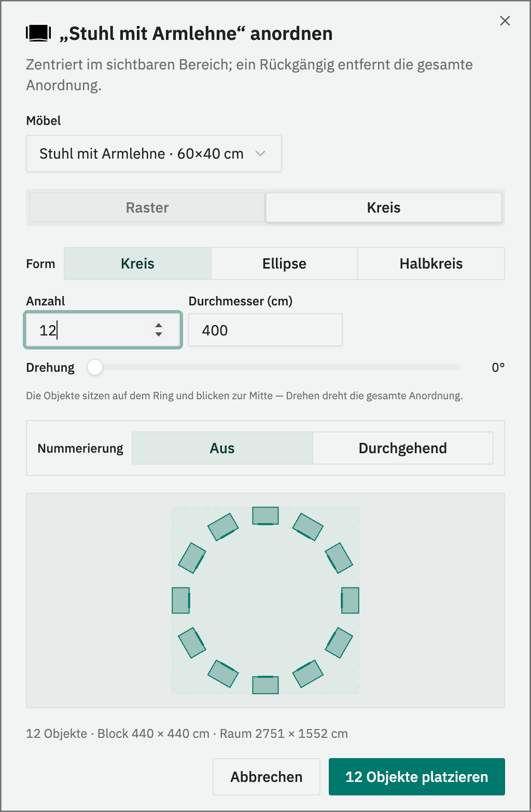
Task: Increase Anzahl with the up stepper arrow
Action: (x=159, y=325)
